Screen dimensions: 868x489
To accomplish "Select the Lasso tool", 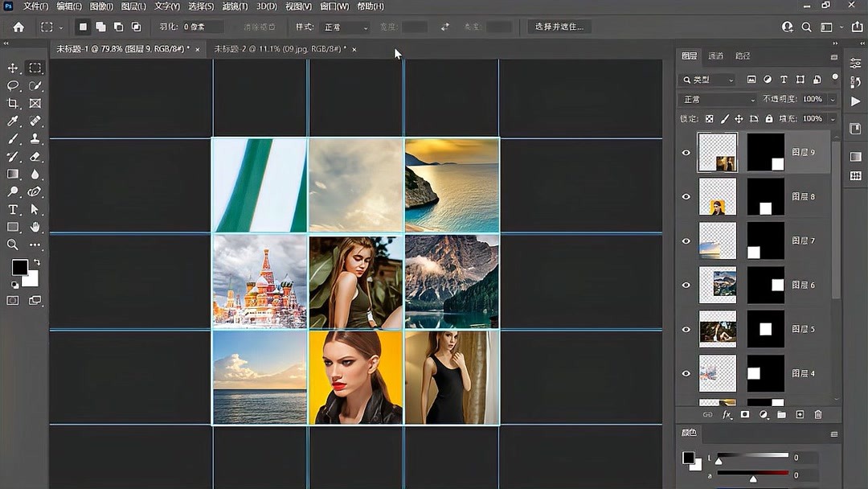I will click(13, 86).
